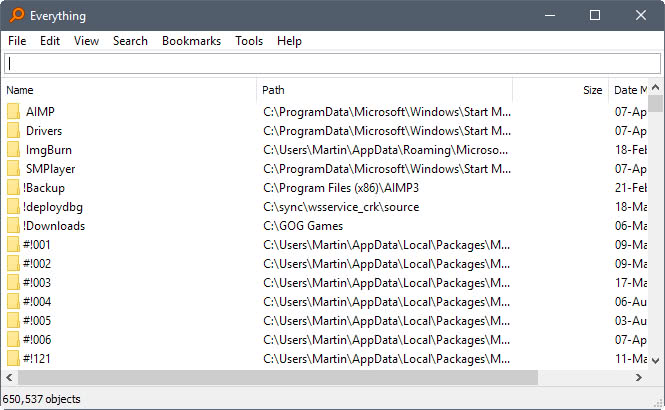Select the #!001 row name text
665x410 pixels.
[x=37, y=245]
